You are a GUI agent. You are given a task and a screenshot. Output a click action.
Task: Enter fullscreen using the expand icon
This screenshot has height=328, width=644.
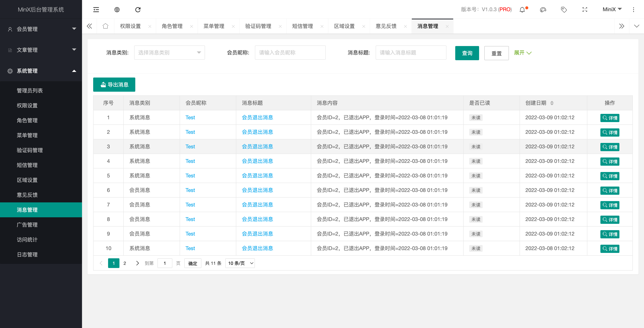[585, 10]
